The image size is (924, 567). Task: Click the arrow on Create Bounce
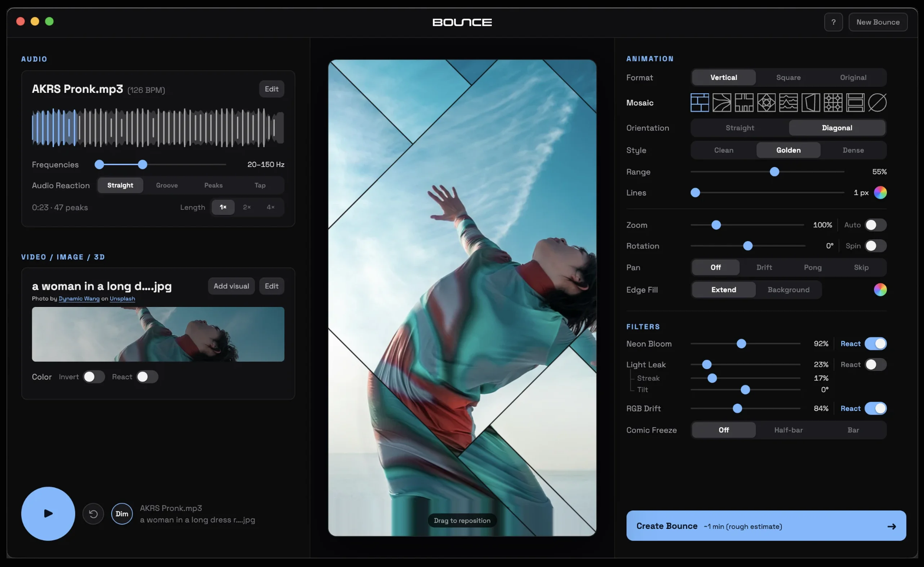(x=891, y=527)
